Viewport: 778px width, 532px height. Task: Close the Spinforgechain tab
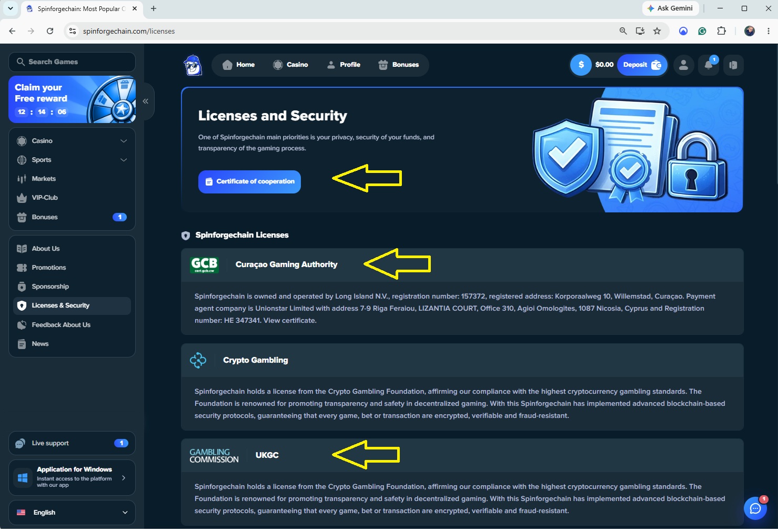point(135,8)
